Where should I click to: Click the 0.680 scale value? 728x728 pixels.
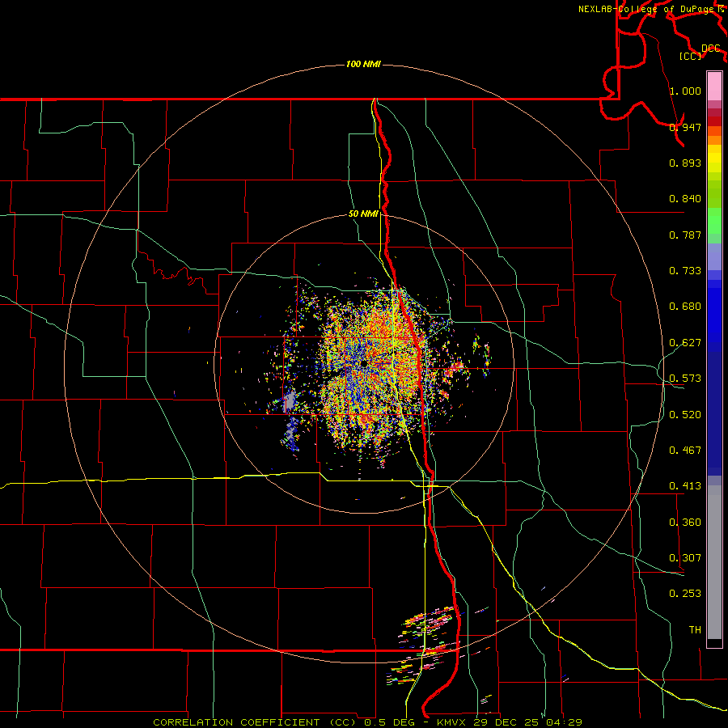coord(685,306)
